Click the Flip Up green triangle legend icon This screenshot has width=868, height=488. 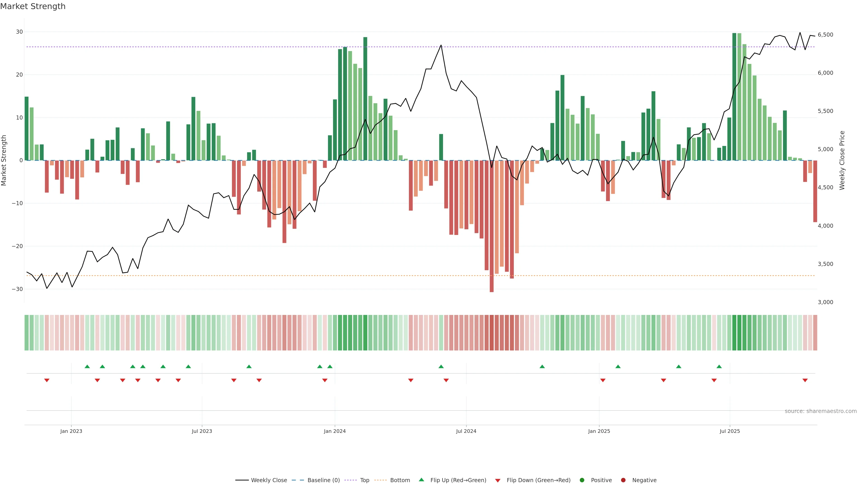coord(421,480)
